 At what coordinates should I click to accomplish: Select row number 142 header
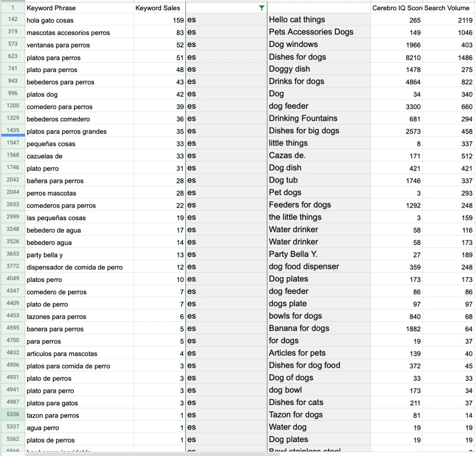point(13,20)
